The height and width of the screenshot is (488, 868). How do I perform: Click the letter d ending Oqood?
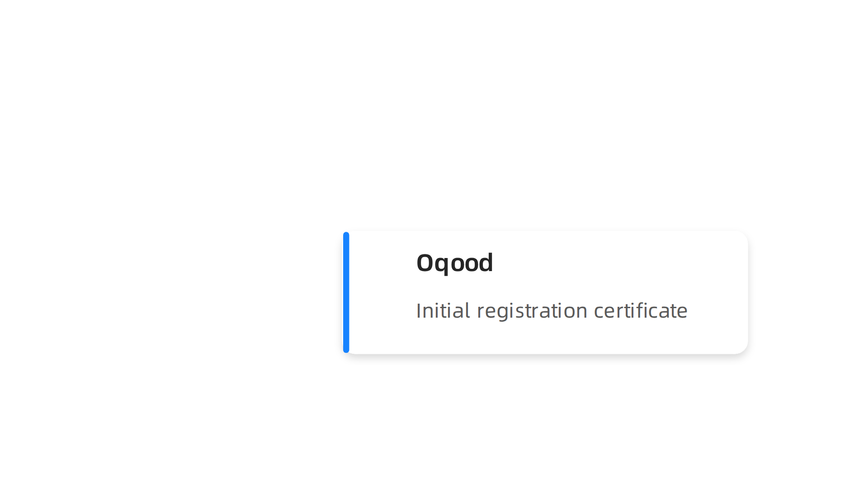(x=485, y=263)
